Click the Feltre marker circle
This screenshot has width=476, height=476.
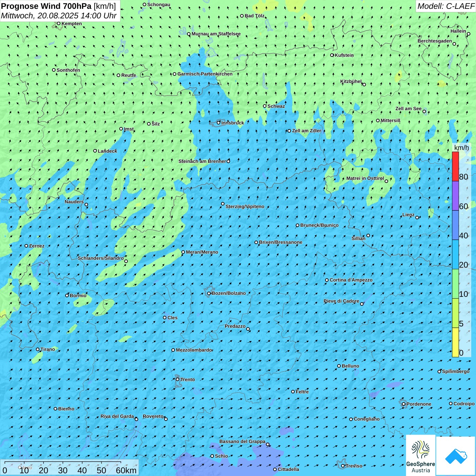click(293, 392)
